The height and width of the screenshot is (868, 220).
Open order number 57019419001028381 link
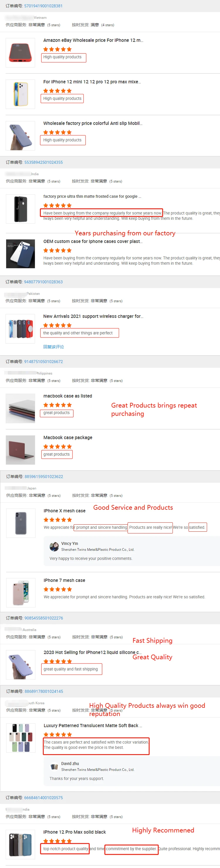[x=43, y=6]
